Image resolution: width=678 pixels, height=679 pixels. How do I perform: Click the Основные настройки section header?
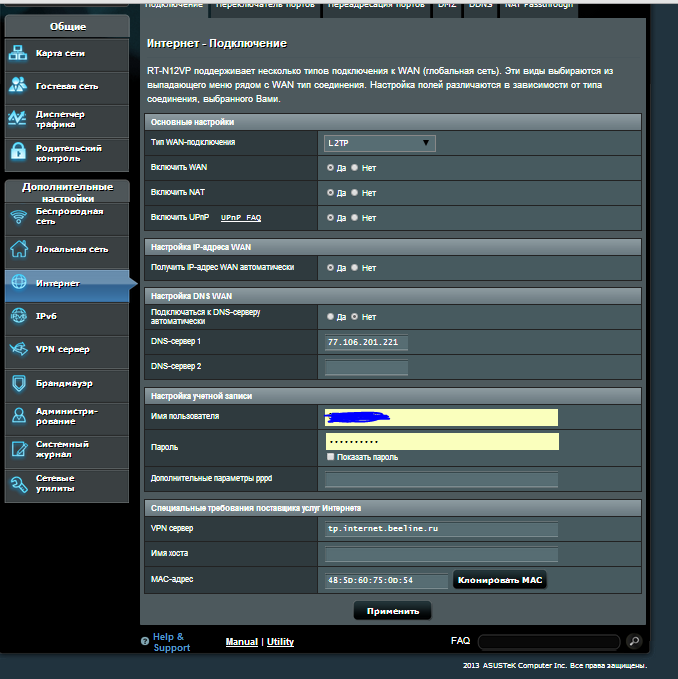click(393, 122)
